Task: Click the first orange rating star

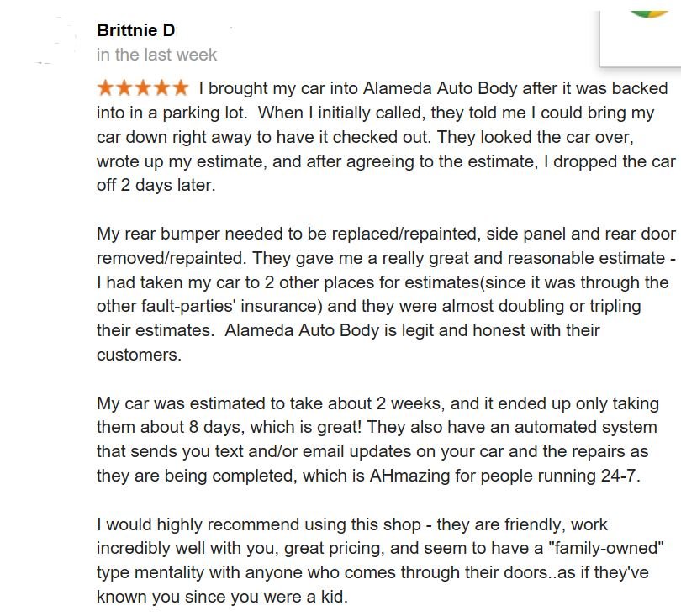Action: 106,87
